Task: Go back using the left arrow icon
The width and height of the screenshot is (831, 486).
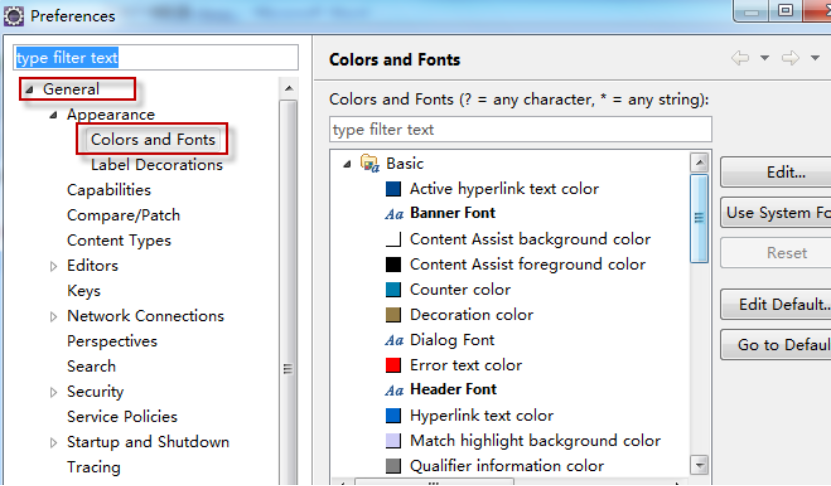Action: [x=740, y=58]
